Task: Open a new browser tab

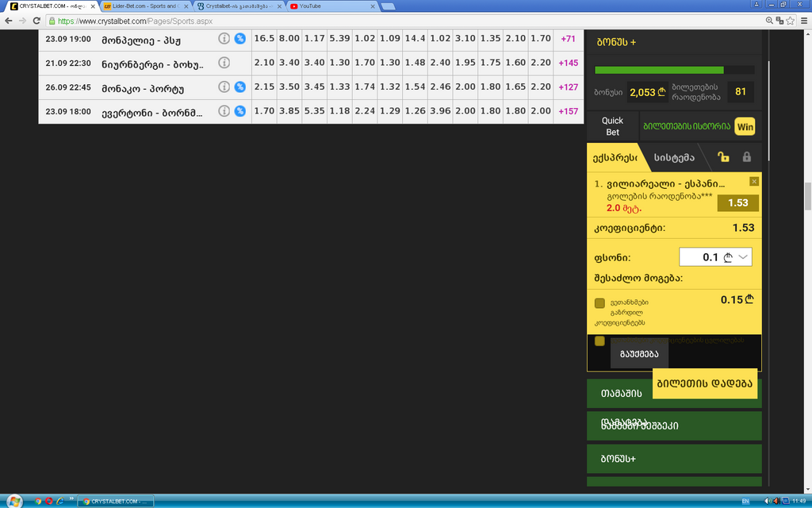Action: (x=388, y=6)
